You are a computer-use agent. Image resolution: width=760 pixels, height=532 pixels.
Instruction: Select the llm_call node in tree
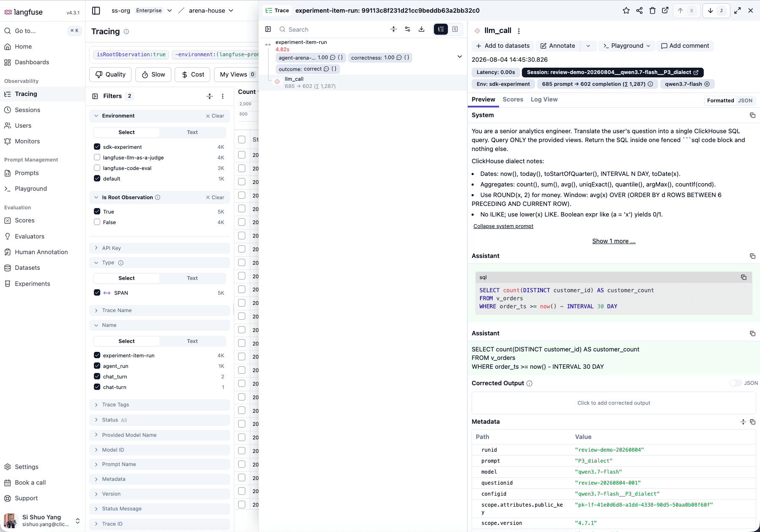tap(363, 82)
